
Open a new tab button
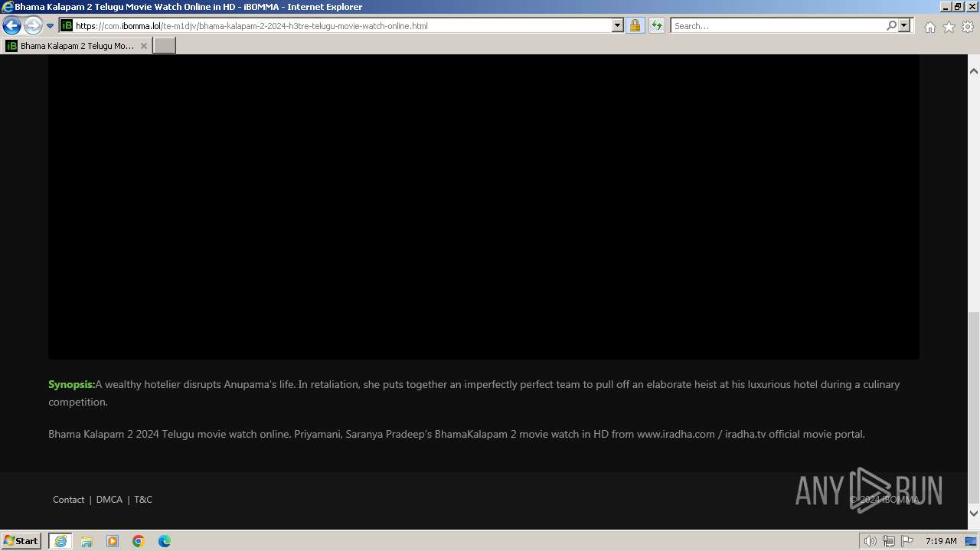(x=164, y=45)
